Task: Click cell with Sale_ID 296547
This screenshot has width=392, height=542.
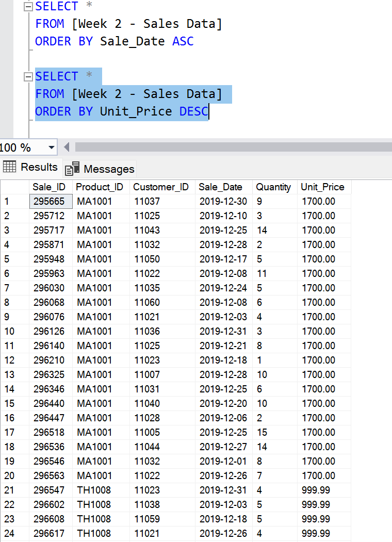Action: point(51,490)
